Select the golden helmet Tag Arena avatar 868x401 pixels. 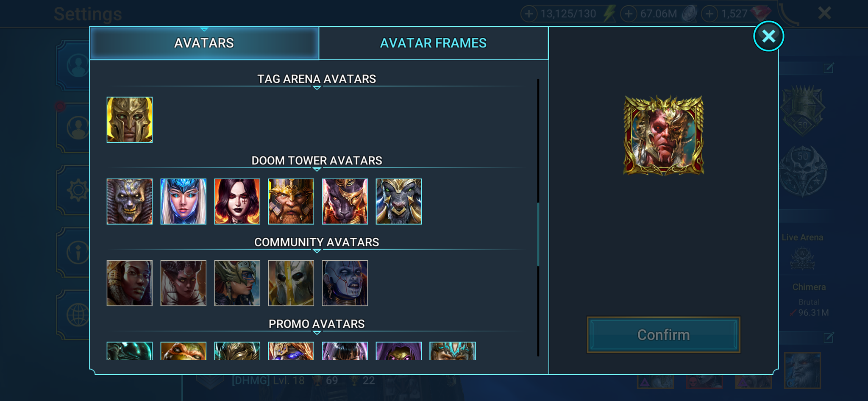(129, 120)
